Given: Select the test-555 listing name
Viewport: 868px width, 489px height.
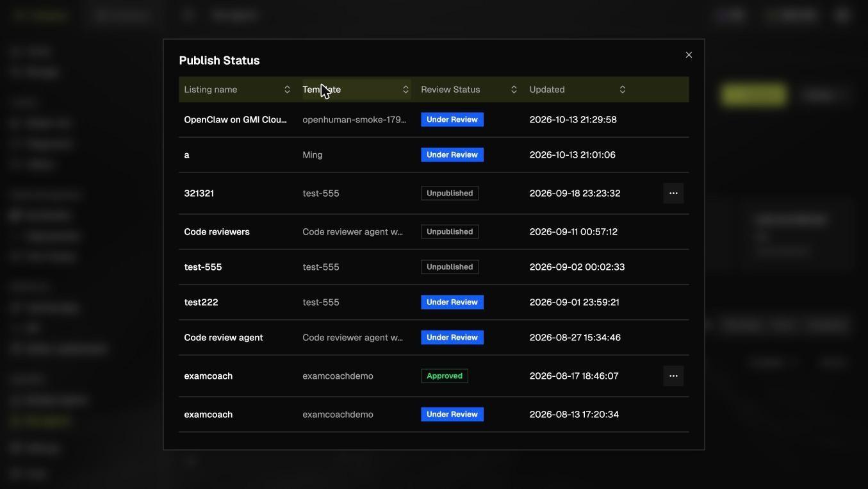Looking at the screenshot, I should (203, 267).
